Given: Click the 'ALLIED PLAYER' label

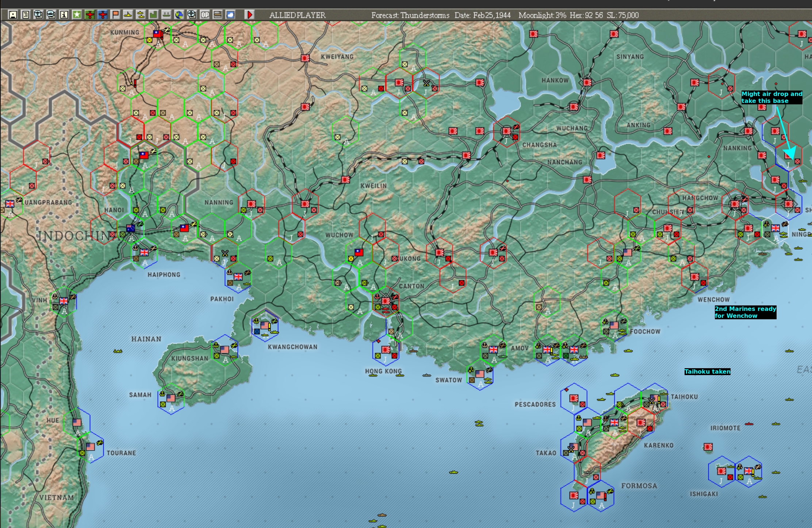Looking at the screenshot, I should 297,15.
